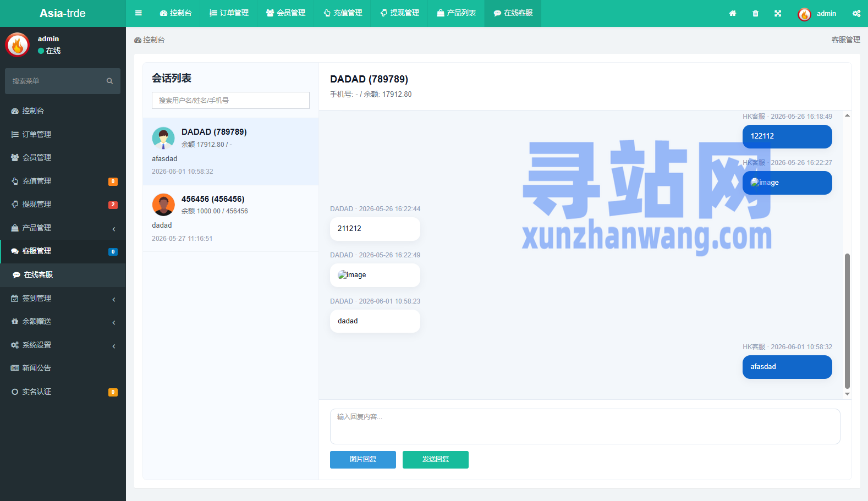868x501 pixels.
Task: Click the chat scrollbar thumb
Action: coord(847,321)
